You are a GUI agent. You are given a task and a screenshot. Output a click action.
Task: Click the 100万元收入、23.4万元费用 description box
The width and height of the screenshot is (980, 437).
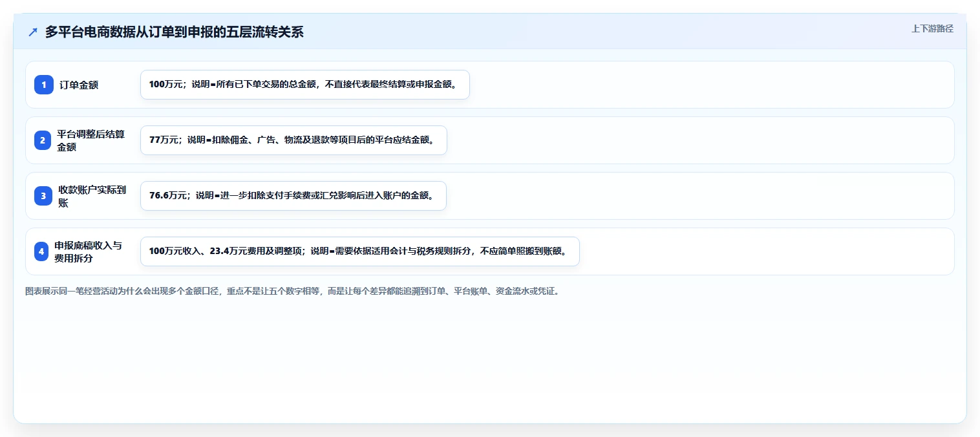tap(360, 251)
